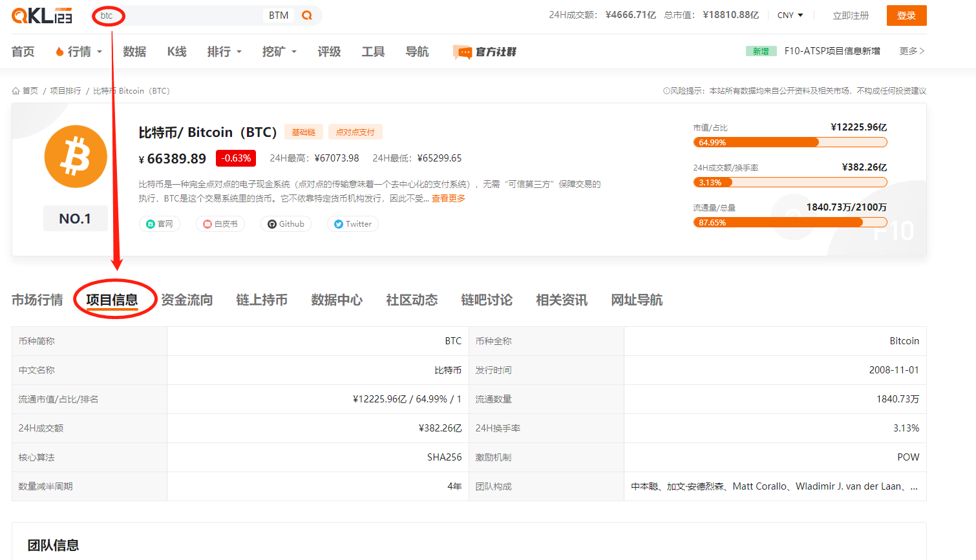Open the 导航 nav item
The width and height of the screenshot is (976, 560).
point(417,52)
